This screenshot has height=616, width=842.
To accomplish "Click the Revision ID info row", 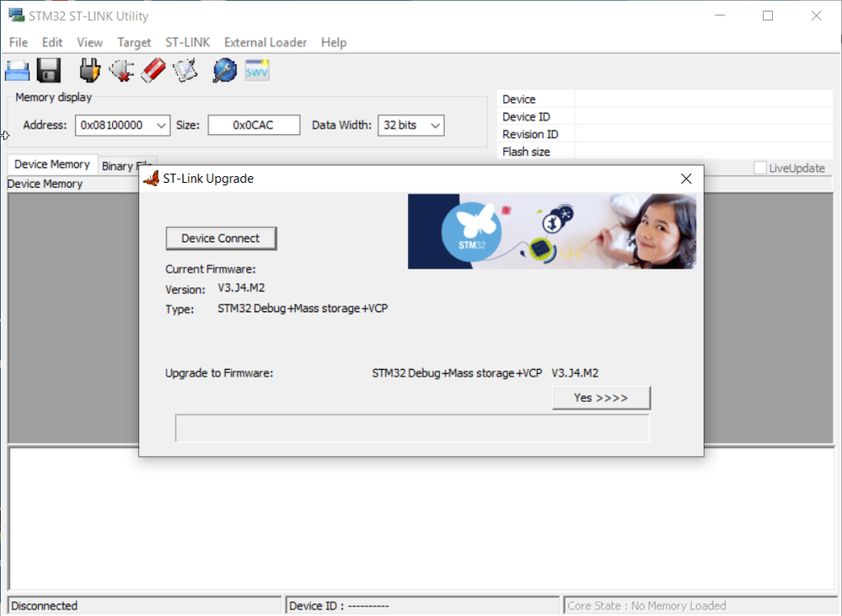I will [x=665, y=134].
